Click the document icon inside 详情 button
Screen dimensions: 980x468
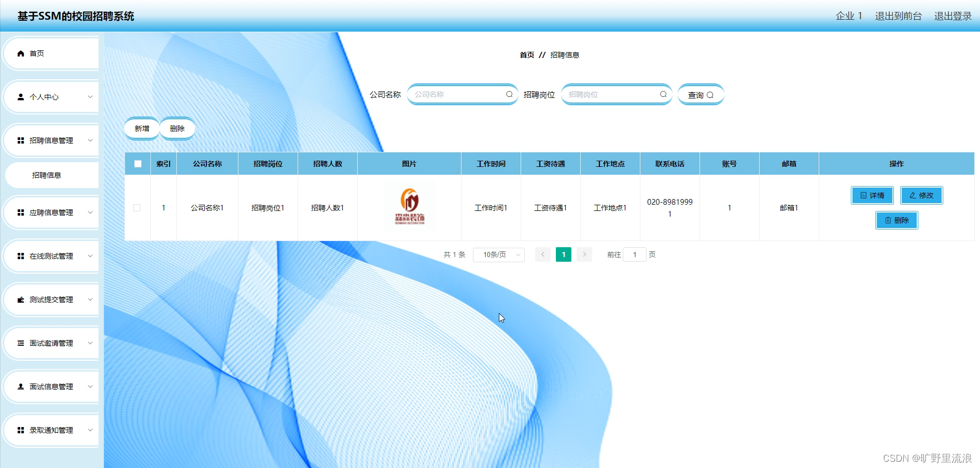[x=863, y=195]
